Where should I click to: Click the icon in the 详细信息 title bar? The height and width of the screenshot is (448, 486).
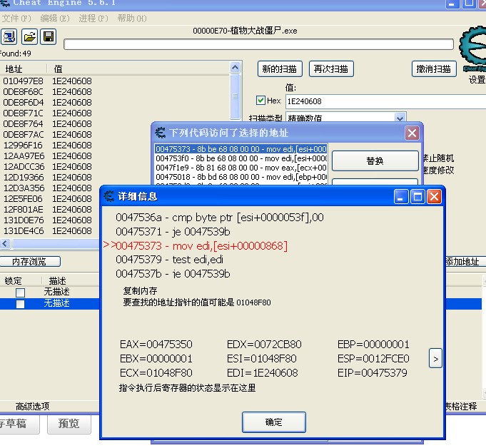[x=108, y=196]
